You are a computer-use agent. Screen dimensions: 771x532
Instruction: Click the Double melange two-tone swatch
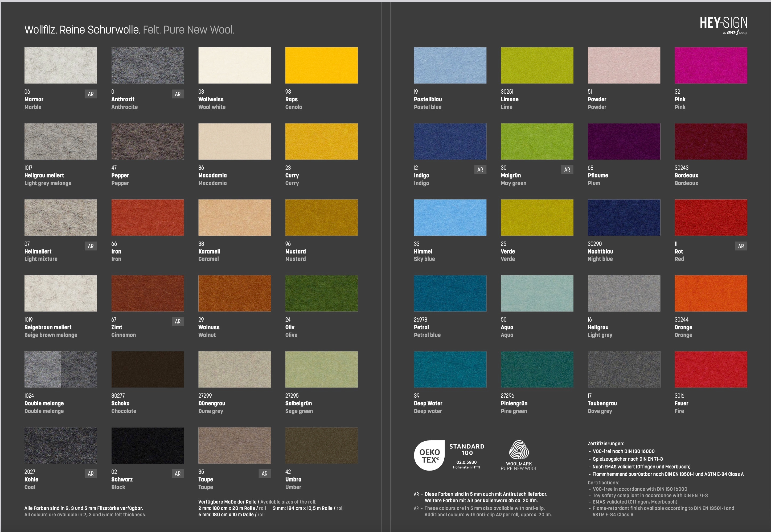point(61,369)
